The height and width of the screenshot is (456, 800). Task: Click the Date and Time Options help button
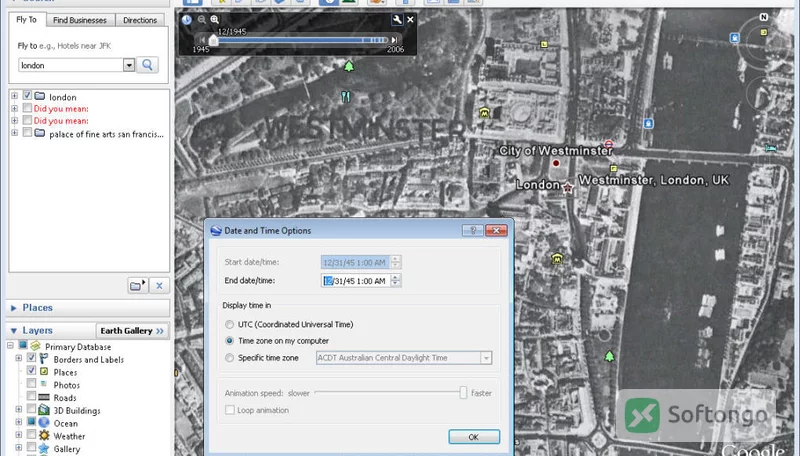472,231
